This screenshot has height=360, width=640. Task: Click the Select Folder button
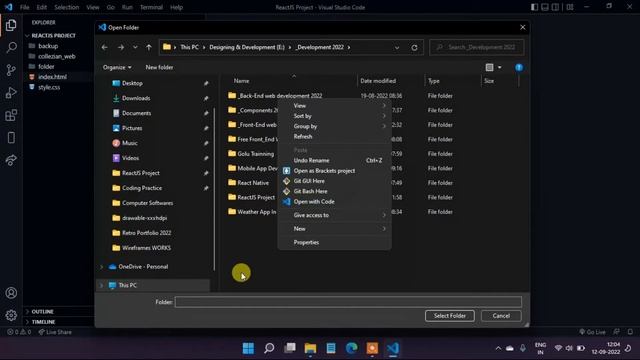click(x=449, y=316)
